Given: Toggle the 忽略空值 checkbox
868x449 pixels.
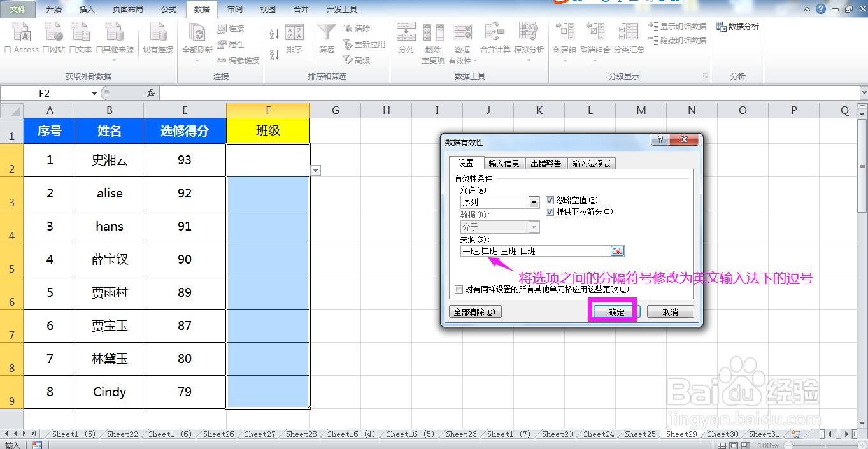Looking at the screenshot, I should (550, 200).
